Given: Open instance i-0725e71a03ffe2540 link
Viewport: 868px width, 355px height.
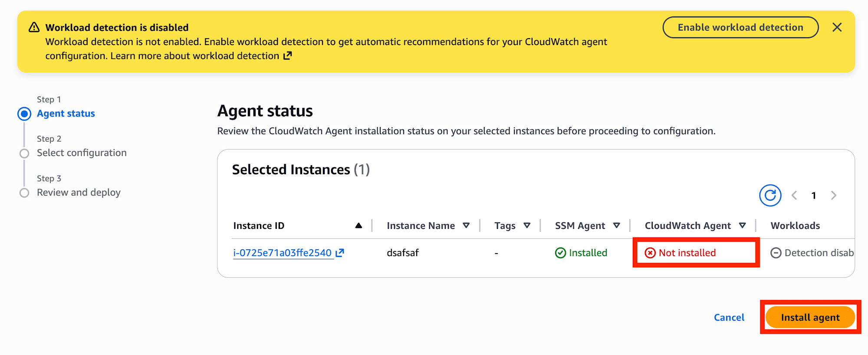Looking at the screenshot, I should 283,253.
